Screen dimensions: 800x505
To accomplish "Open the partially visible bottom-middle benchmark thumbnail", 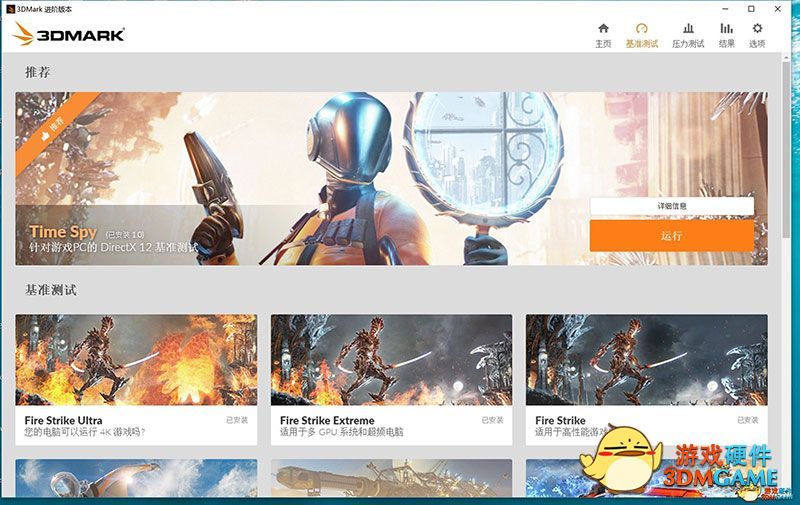I will (x=391, y=478).
